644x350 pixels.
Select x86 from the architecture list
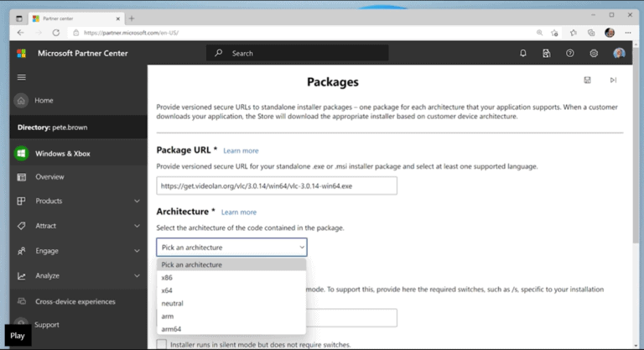click(x=231, y=278)
